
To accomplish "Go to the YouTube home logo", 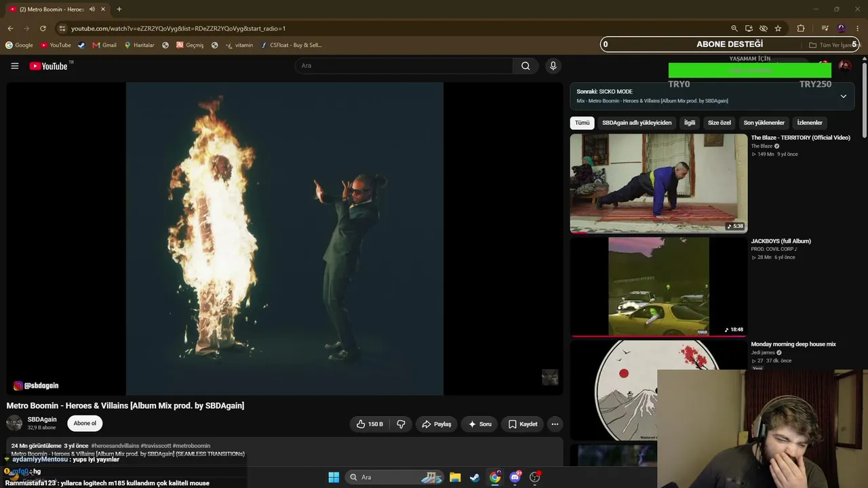I will click(49, 66).
